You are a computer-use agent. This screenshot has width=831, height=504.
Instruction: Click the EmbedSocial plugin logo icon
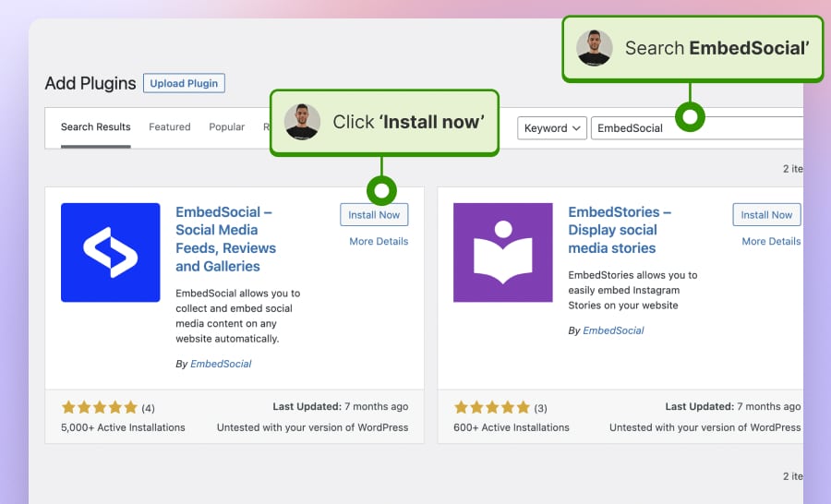(x=110, y=252)
